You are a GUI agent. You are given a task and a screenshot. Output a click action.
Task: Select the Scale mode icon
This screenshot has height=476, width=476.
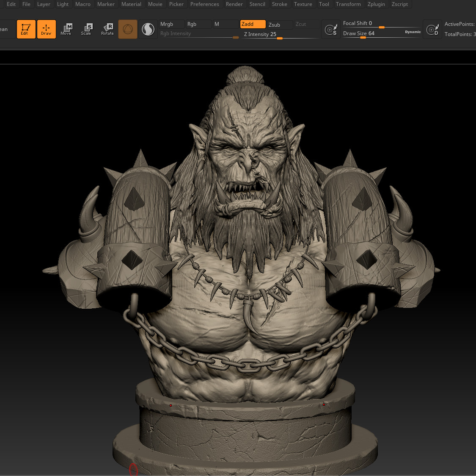click(x=86, y=29)
